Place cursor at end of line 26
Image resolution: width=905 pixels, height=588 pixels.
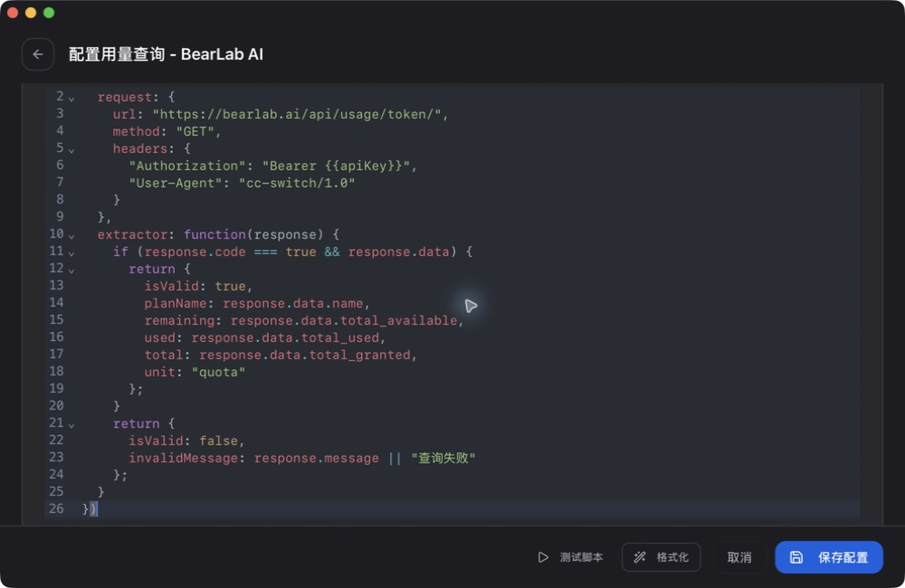coord(98,509)
